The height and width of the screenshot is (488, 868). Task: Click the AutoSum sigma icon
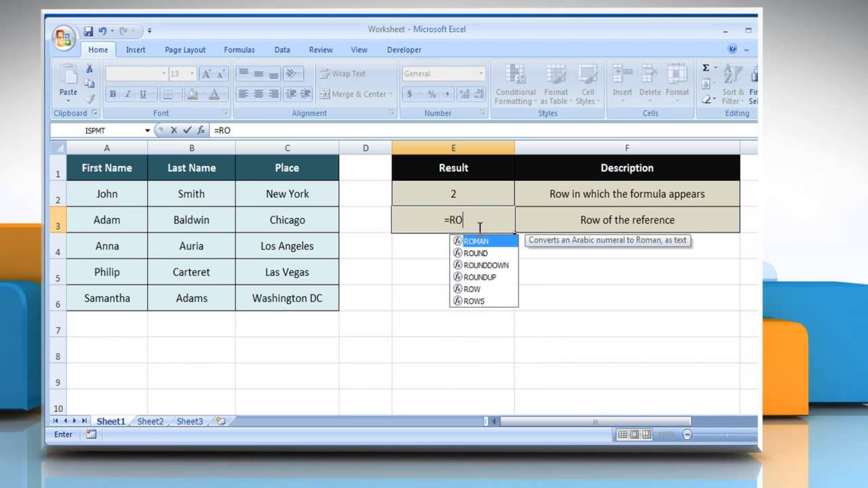pyautogui.click(x=706, y=68)
